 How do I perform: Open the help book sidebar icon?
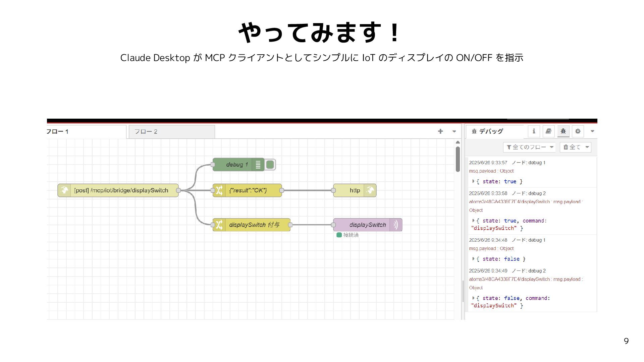pyautogui.click(x=548, y=131)
